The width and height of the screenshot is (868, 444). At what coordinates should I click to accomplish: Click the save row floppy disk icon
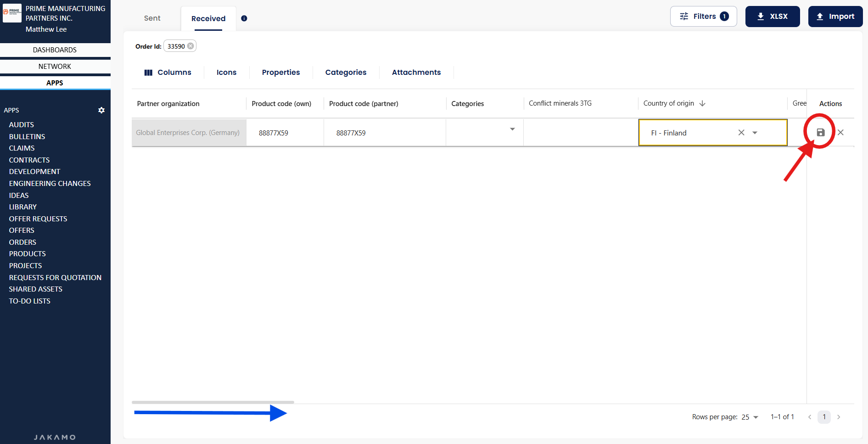(x=820, y=133)
